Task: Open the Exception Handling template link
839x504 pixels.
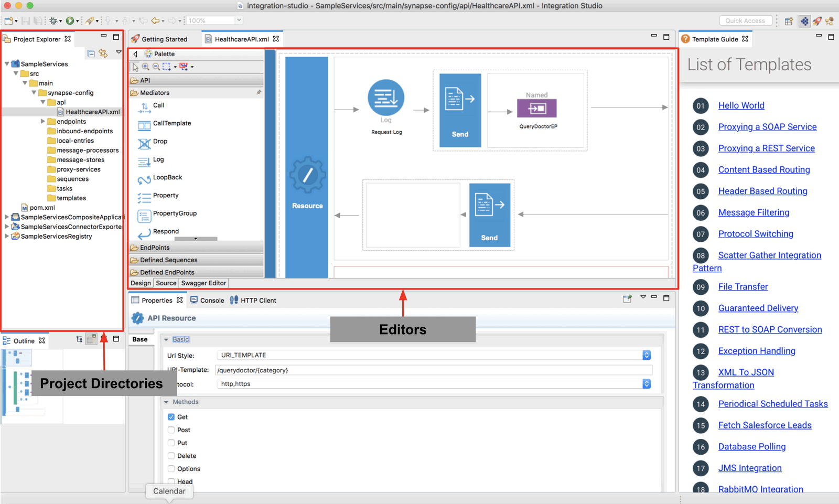Action: [x=757, y=351]
